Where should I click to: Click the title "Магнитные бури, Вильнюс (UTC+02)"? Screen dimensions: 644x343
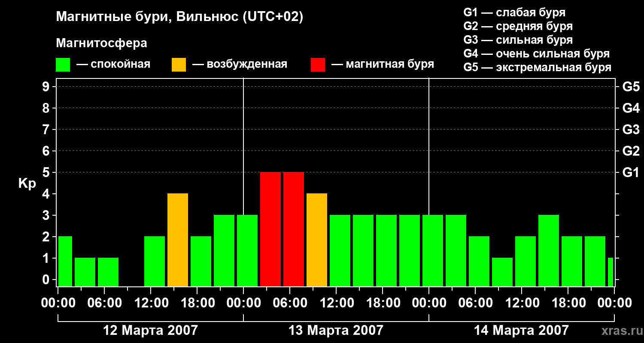pyautogui.click(x=179, y=17)
